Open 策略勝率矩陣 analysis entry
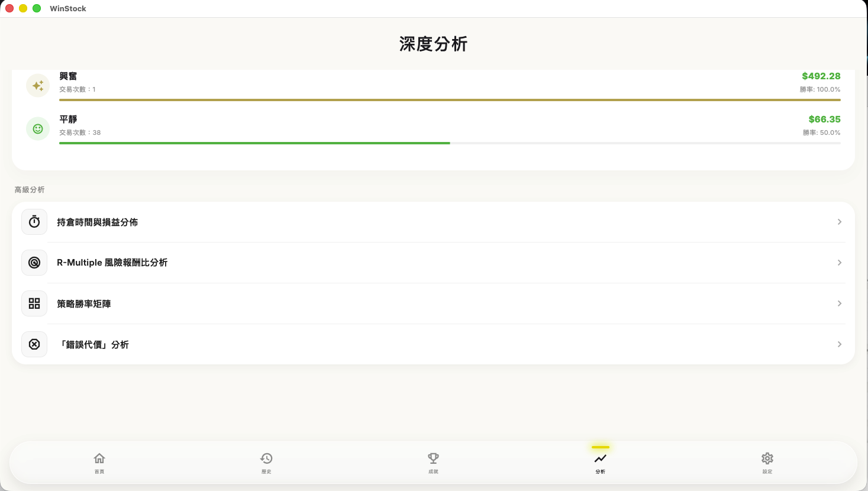 click(84, 303)
